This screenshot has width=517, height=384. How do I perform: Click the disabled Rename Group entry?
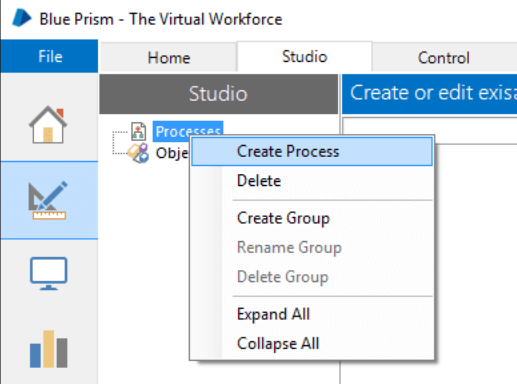(x=312, y=247)
